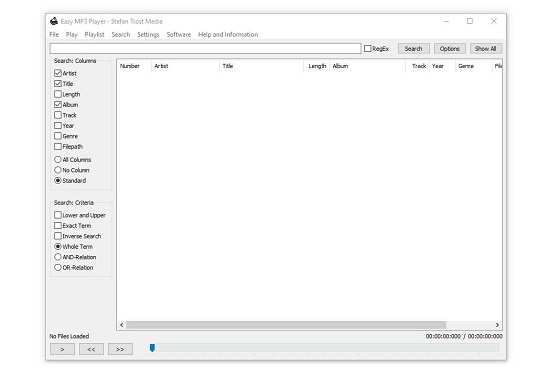This screenshot has height=376, width=550.
Task: Click the play (>) button
Action: pyautogui.click(x=62, y=349)
